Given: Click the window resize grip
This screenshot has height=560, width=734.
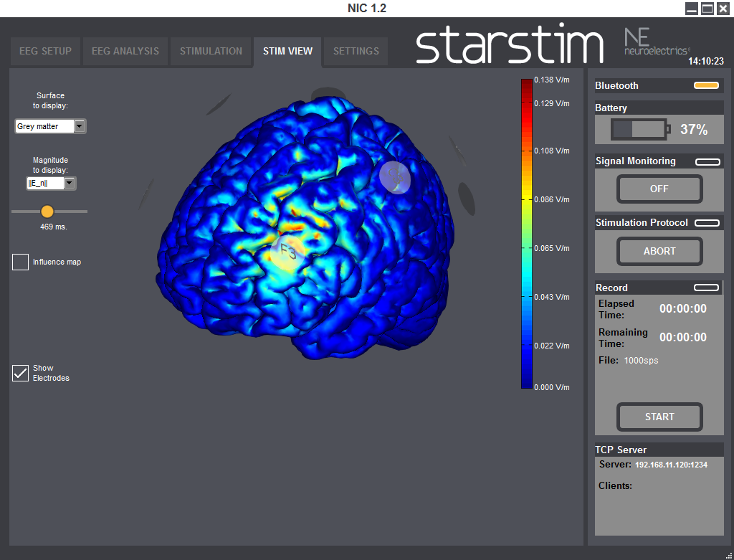Looking at the screenshot, I should coord(728,555).
